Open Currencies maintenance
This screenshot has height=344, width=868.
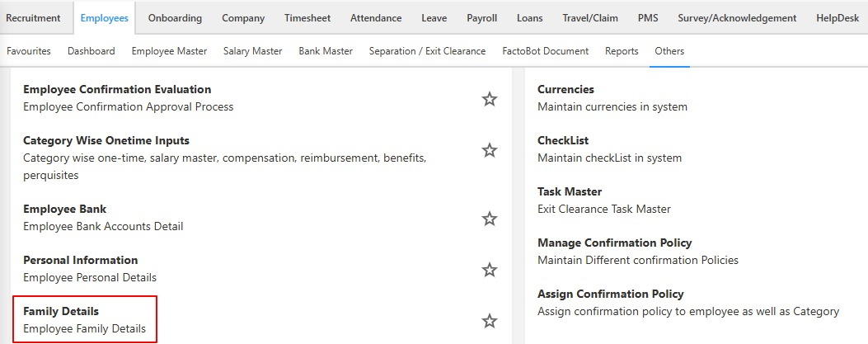565,89
